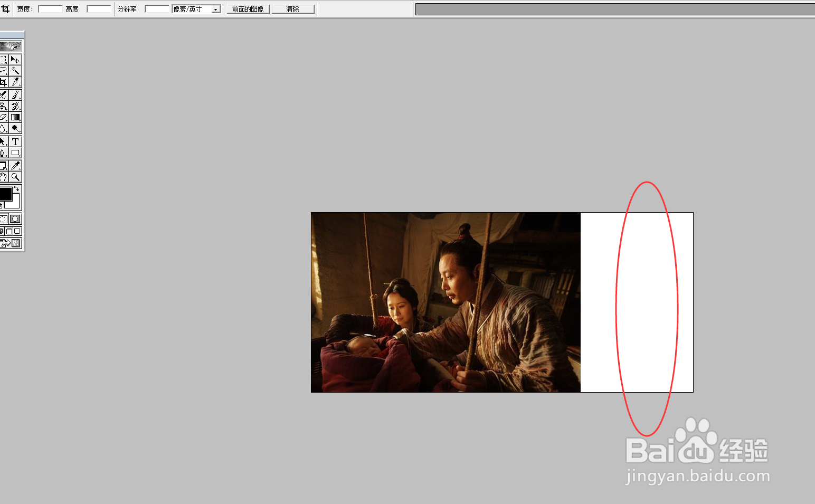
Task: Click the photo on the canvas
Action: click(x=446, y=302)
